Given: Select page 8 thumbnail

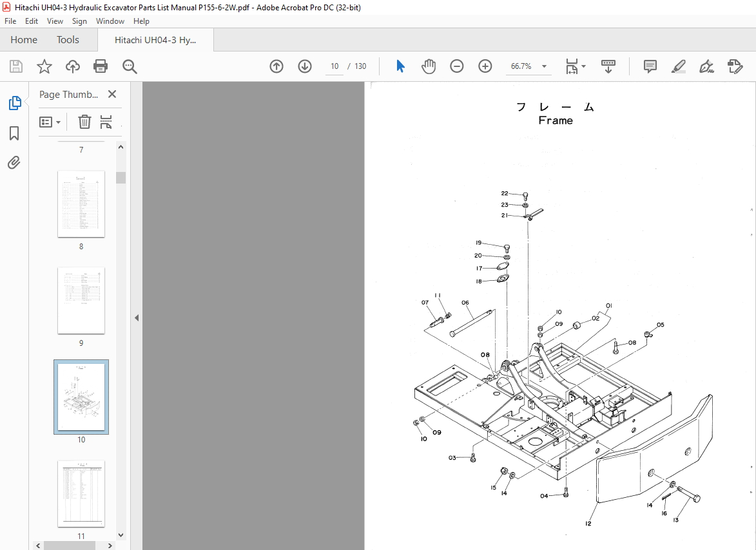Looking at the screenshot, I should 81,204.
